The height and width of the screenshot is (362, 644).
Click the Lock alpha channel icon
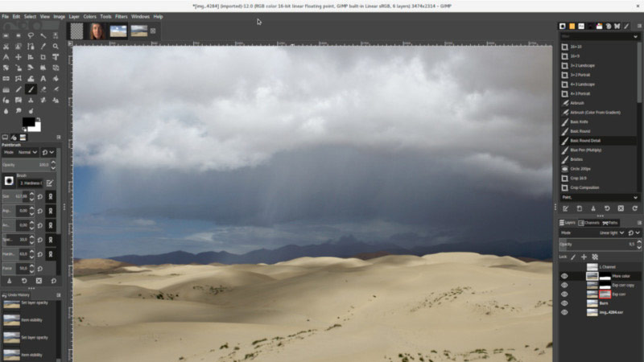(595, 257)
